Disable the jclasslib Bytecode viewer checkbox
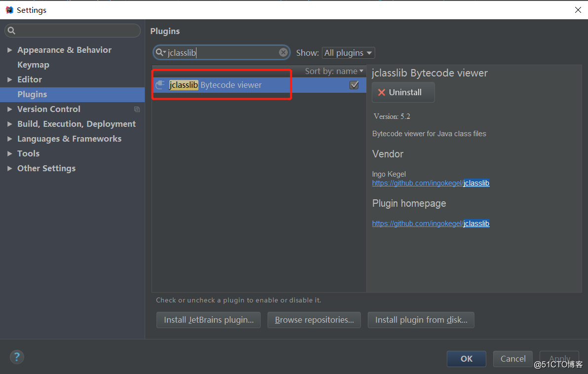 pos(354,85)
